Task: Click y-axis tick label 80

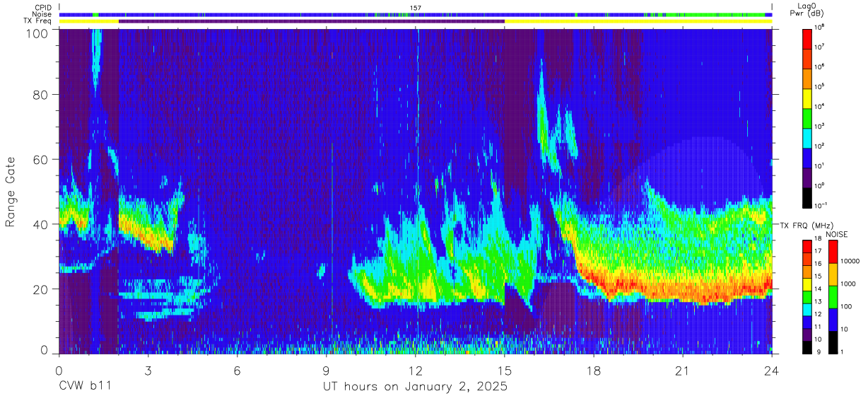Action: (x=42, y=94)
